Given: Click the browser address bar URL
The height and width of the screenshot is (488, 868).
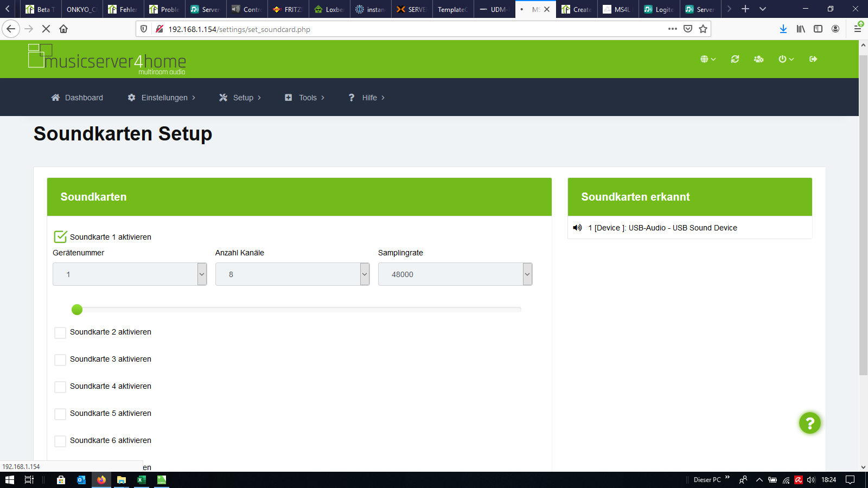Looking at the screenshot, I should tap(239, 29).
